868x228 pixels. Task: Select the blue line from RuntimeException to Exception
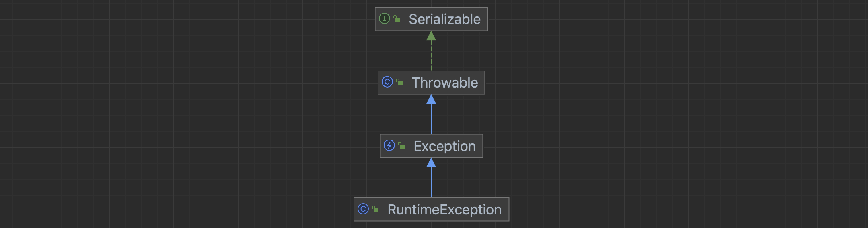click(x=431, y=183)
